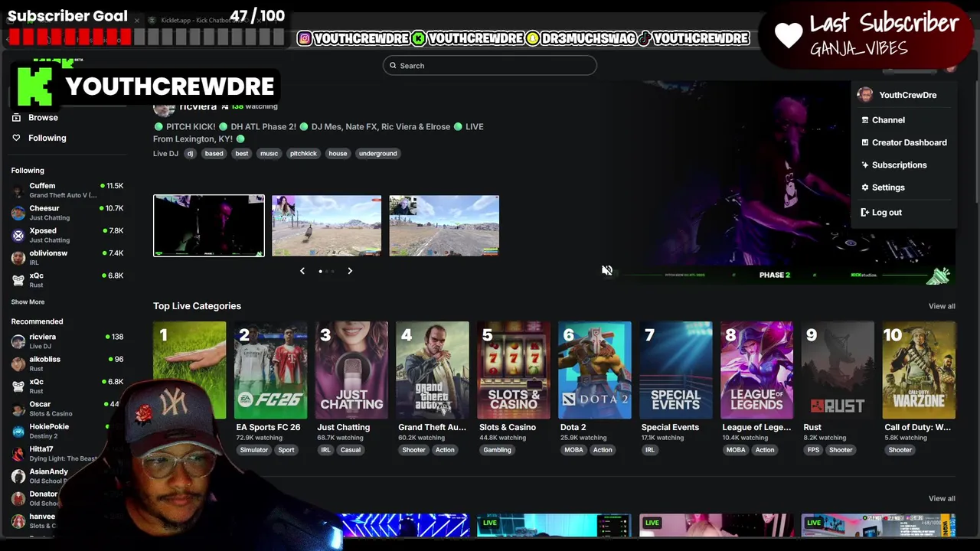Click the 'dj' stream tag
This screenshot has height=551, width=980.
pos(191,154)
